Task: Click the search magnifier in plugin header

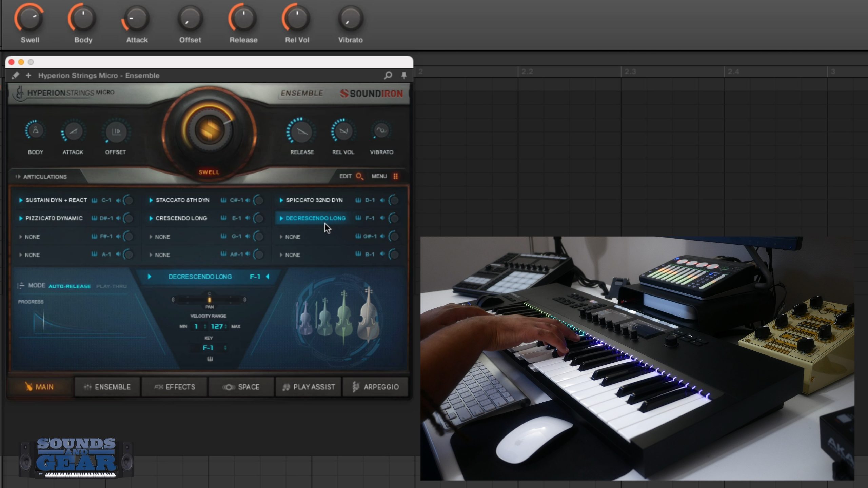Action: click(388, 75)
